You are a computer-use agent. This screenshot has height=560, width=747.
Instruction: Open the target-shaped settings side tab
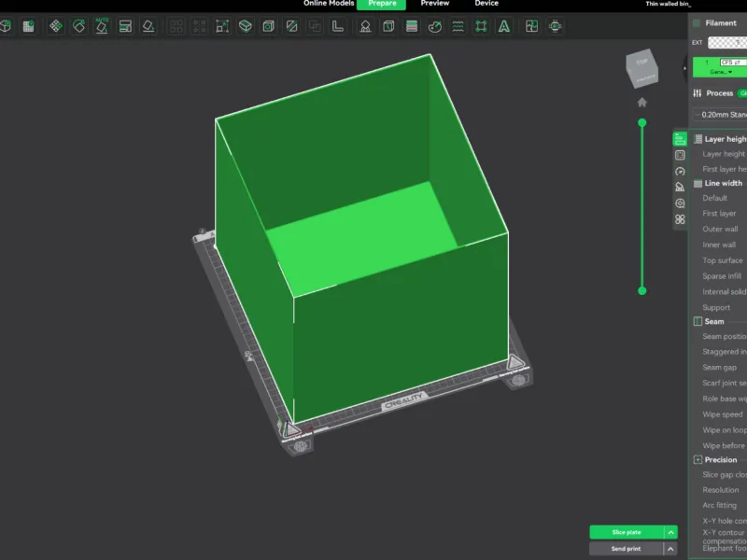680,203
